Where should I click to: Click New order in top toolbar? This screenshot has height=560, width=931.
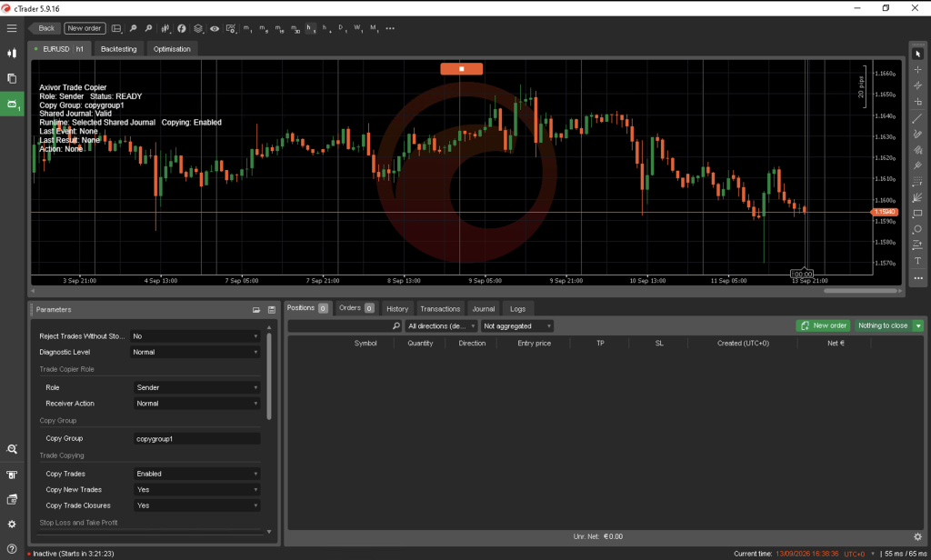tap(85, 28)
